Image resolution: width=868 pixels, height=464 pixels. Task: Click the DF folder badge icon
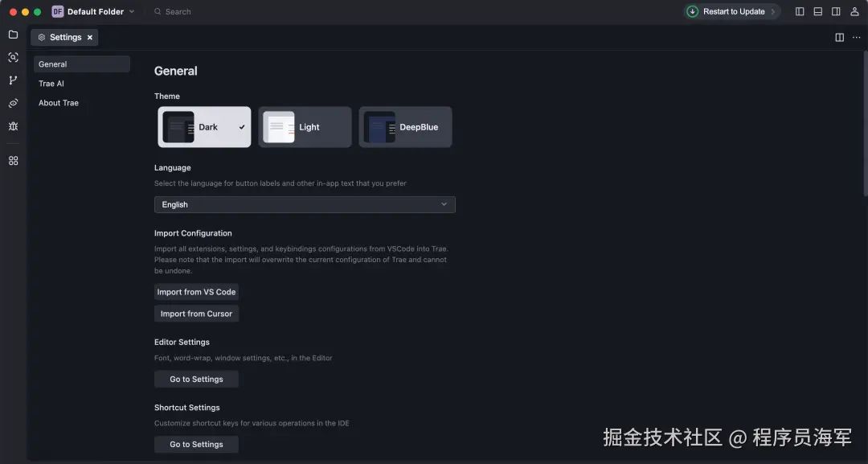[x=58, y=11]
